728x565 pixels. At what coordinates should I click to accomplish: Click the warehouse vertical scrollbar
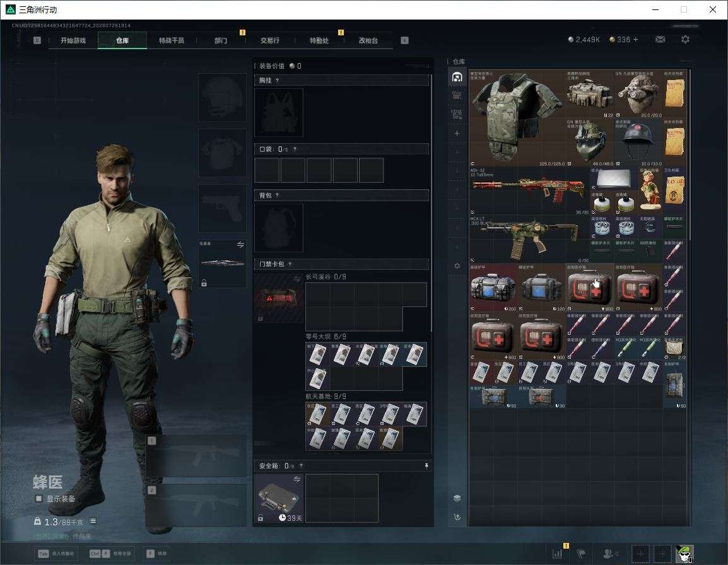pyautogui.click(x=690, y=154)
